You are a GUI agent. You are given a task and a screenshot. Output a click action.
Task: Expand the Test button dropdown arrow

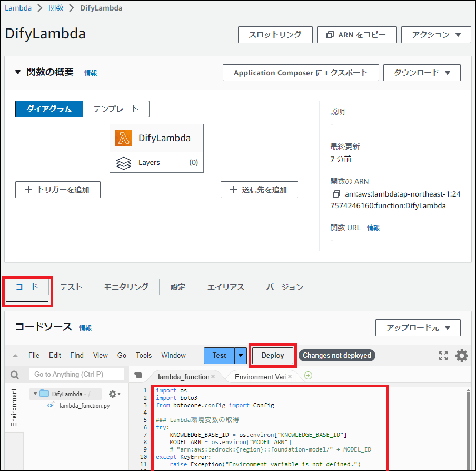[241, 356]
